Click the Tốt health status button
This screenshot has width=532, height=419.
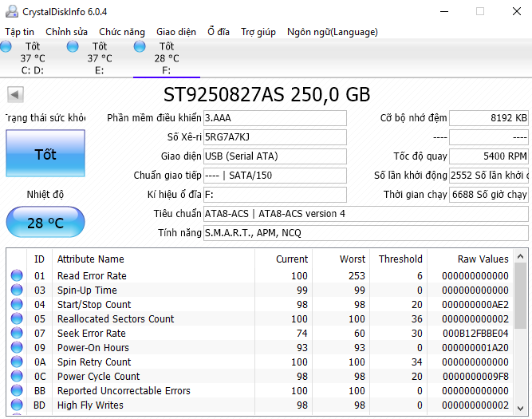tap(45, 154)
